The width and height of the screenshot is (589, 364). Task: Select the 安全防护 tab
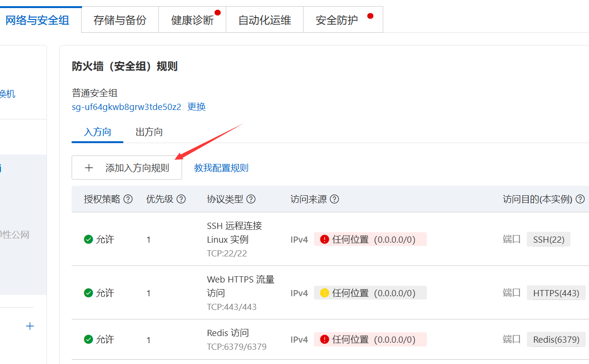(x=337, y=20)
